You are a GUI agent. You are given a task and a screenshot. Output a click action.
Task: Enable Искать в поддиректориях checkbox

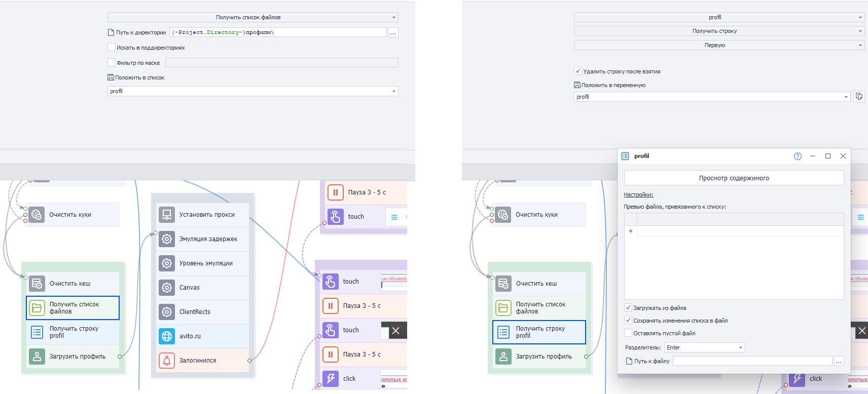(112, 47)
